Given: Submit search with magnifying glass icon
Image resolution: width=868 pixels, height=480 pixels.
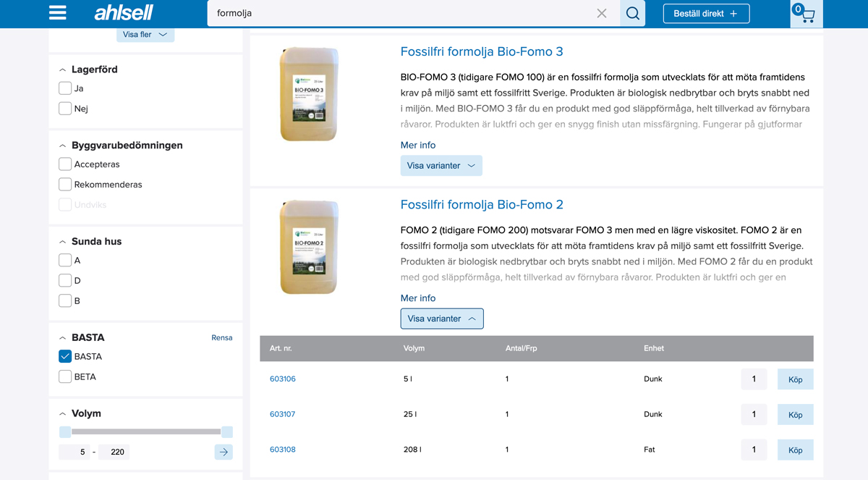Looking at the screenshot, I should point(633,13).
